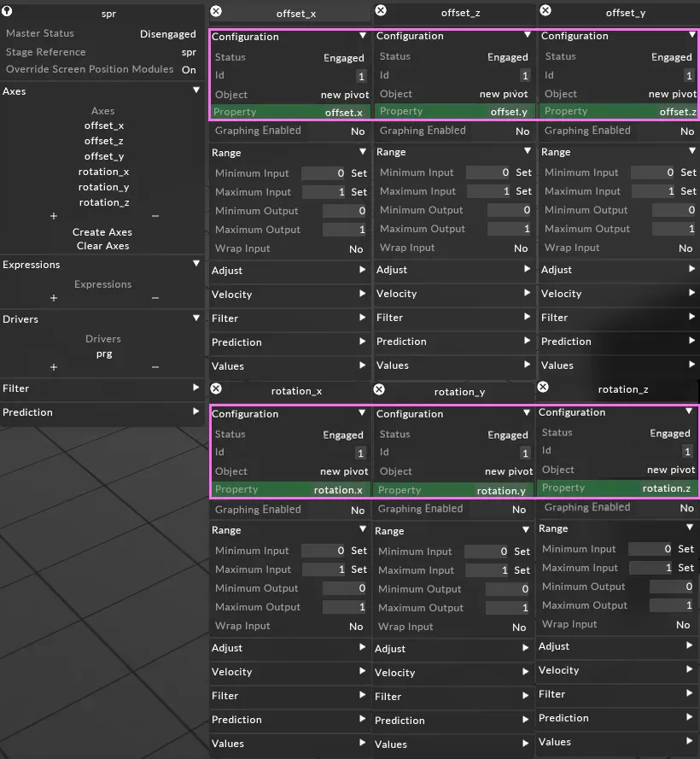Toggle Wrap Input in the rotation_y panel

(x=520, y=626)
